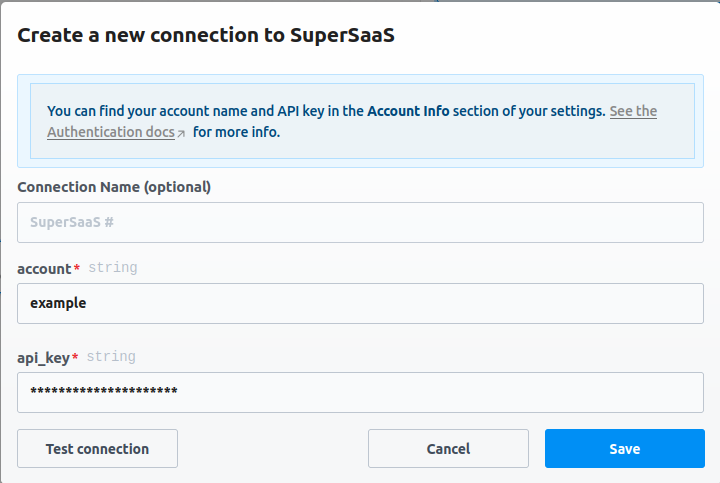This screenshot has width=720, height=483.
Task: Click the Connection Name (optional) label
Action: (114, 187)
